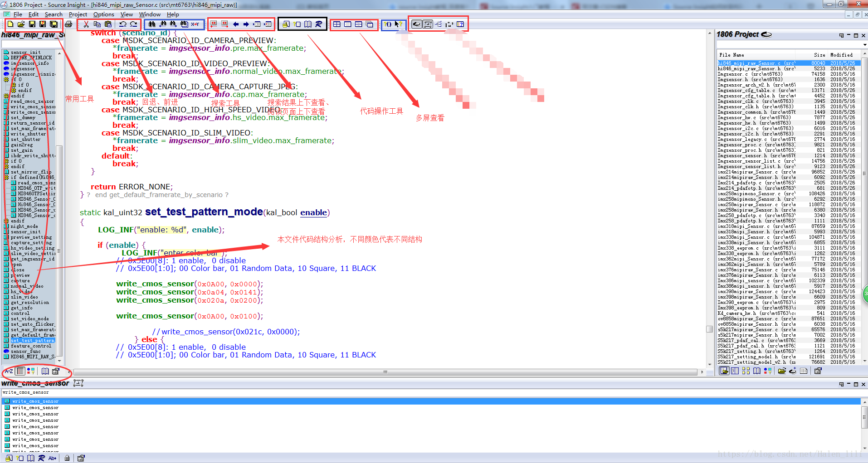Switch project panel to folder icons view
This screenshot has height=463, width=868.
click(x=746, y=371)
